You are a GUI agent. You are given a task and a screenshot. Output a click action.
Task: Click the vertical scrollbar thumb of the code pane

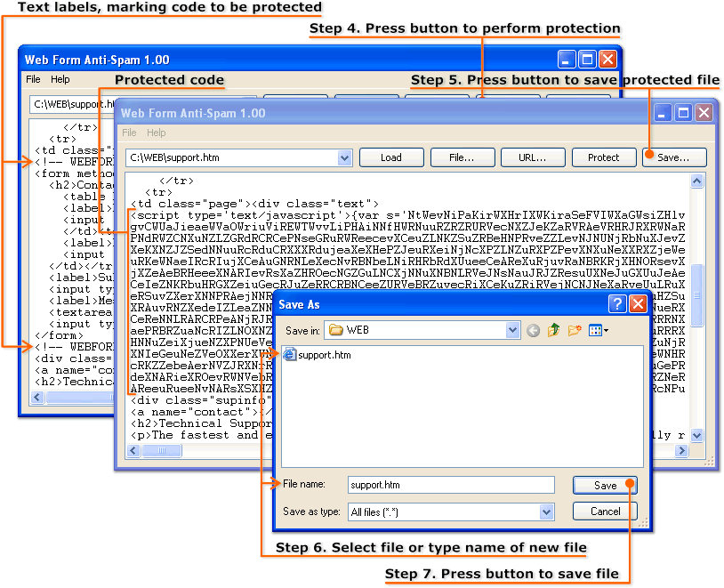696,295
